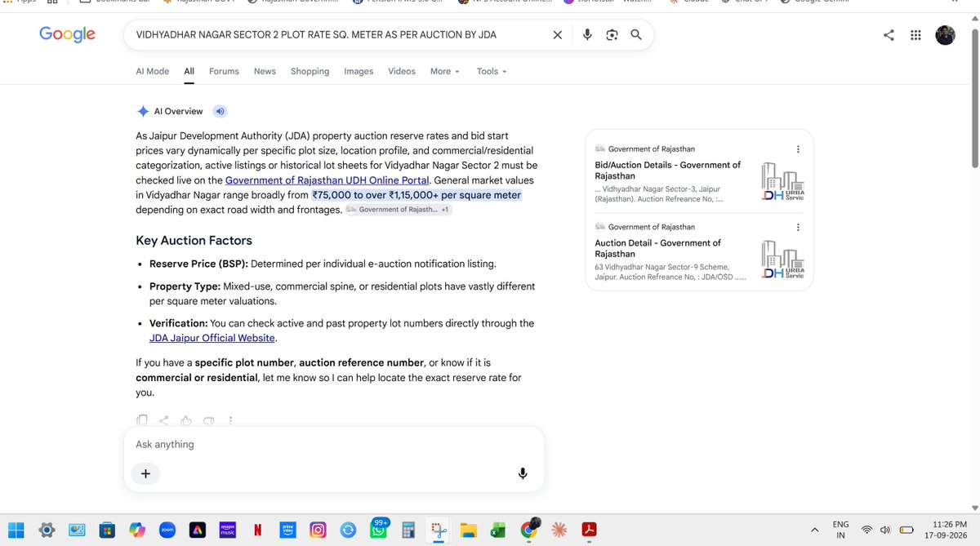The height and width of the screenshot is (546, 980).
Task: Open Adobe Acrobat from the taskbar
Action: point(589,530)
